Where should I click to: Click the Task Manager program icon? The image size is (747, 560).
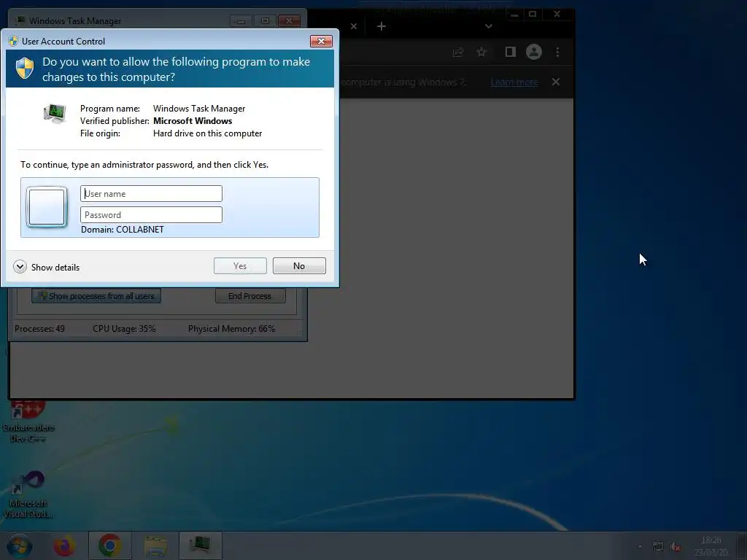[55, 113]
